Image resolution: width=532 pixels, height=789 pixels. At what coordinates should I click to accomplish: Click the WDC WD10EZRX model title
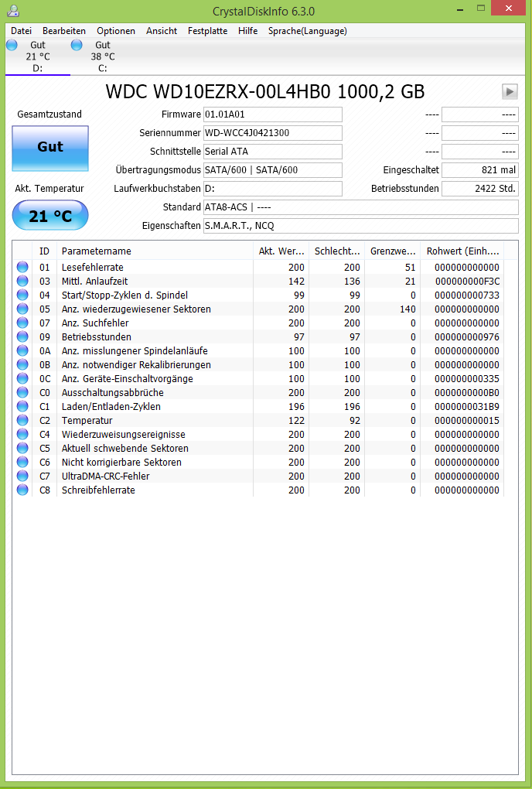[x=265, y=91]
